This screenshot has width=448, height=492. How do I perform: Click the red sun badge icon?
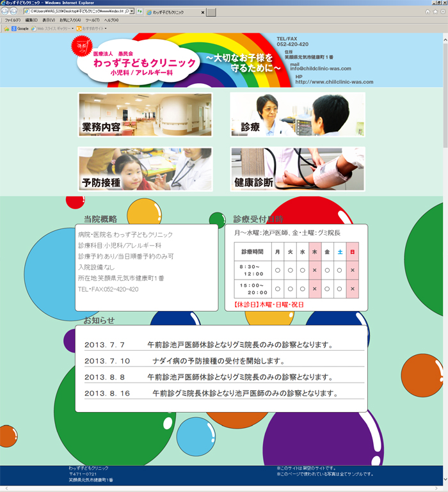[x=82, y=47]
